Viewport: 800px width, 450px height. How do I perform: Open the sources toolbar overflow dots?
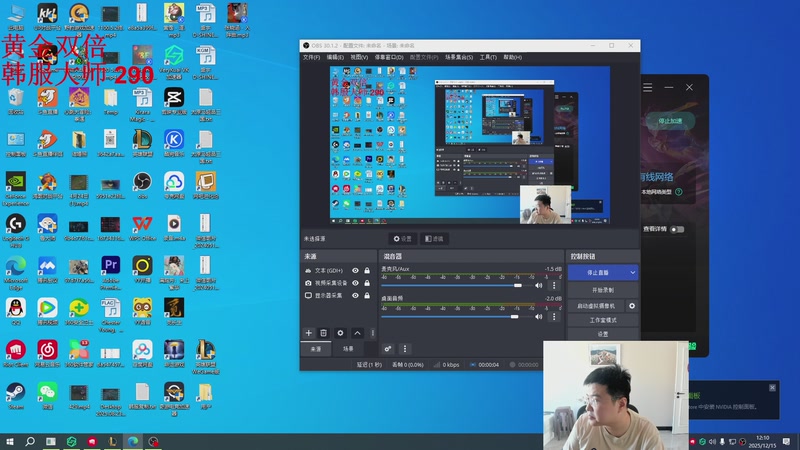click(372, 333)
